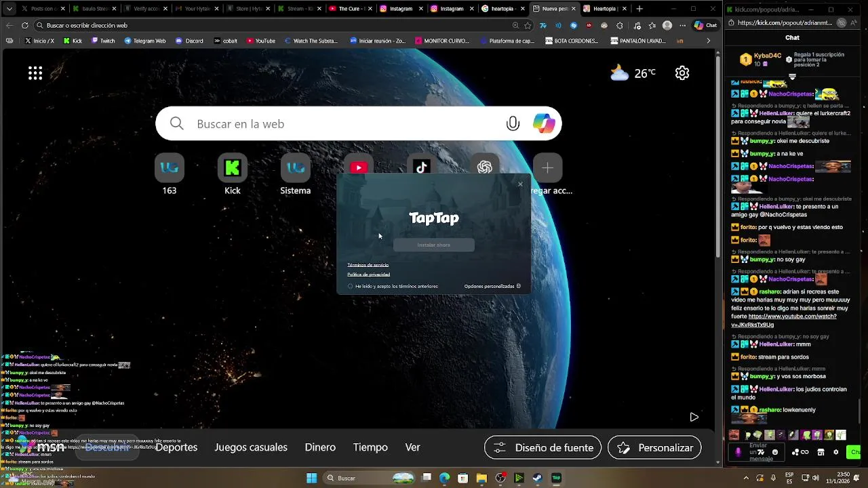868x488 pixels.
Task: Open Microsoft Edge from the taskbar
Action: [445, 478]
